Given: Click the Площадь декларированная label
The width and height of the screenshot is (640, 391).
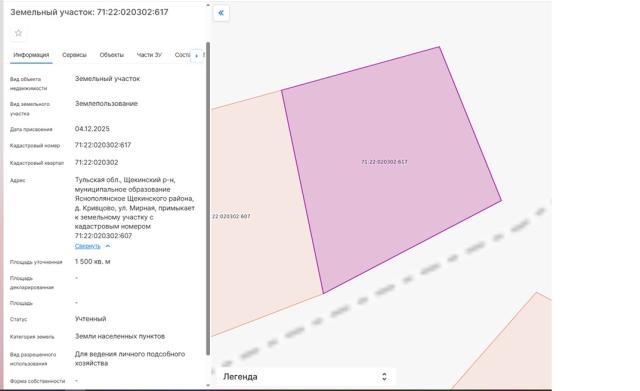Looking at the screenshot, I should 32,283.
